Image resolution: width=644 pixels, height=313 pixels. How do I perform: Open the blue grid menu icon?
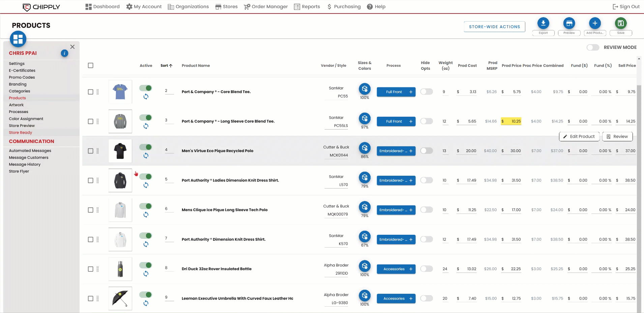tap(18, 39)
